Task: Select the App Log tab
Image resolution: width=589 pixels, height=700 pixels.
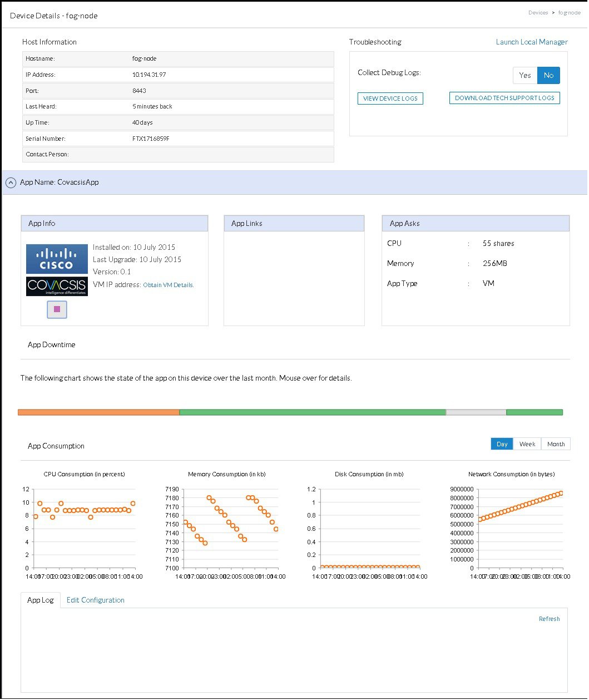Action: click(x=41, y=600)
